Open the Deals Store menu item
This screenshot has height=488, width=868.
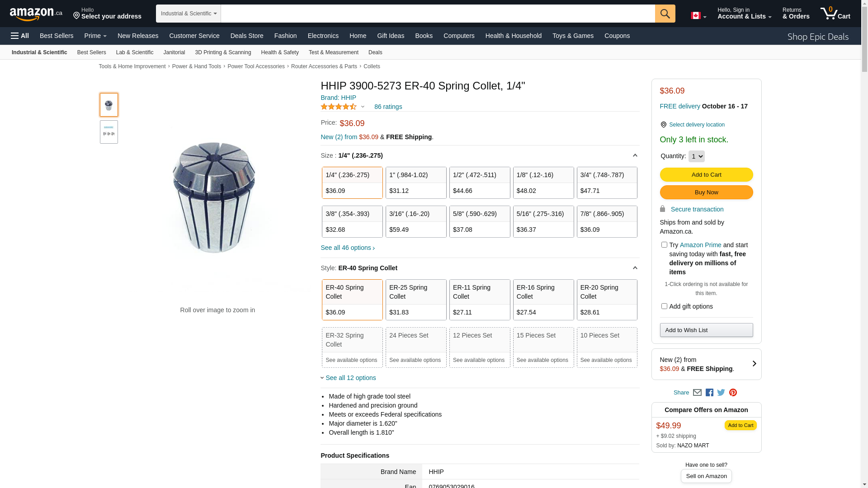coord(246,36)
